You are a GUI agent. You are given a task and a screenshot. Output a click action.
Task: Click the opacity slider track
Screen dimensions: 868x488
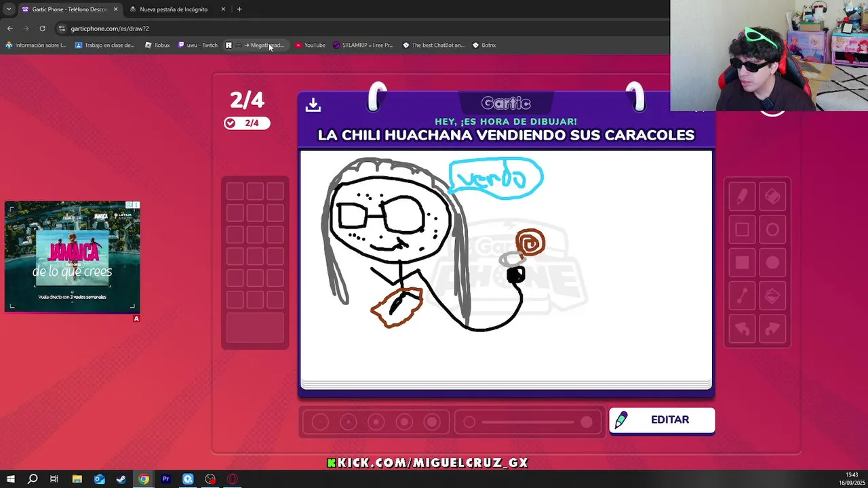point(528,422)
